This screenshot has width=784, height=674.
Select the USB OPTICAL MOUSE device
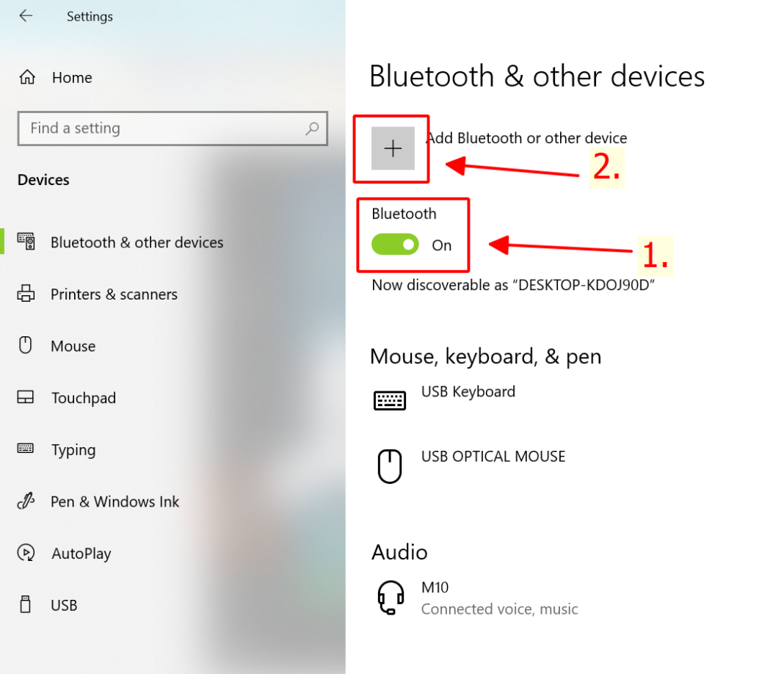[493, 457]
